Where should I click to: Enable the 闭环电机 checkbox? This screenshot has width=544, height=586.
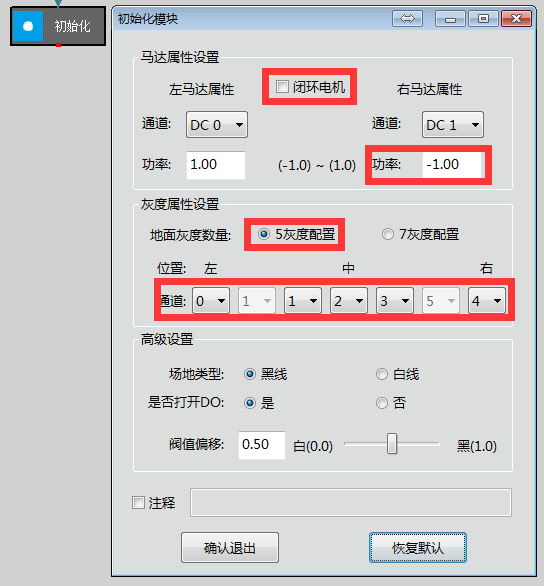[282, 87]
